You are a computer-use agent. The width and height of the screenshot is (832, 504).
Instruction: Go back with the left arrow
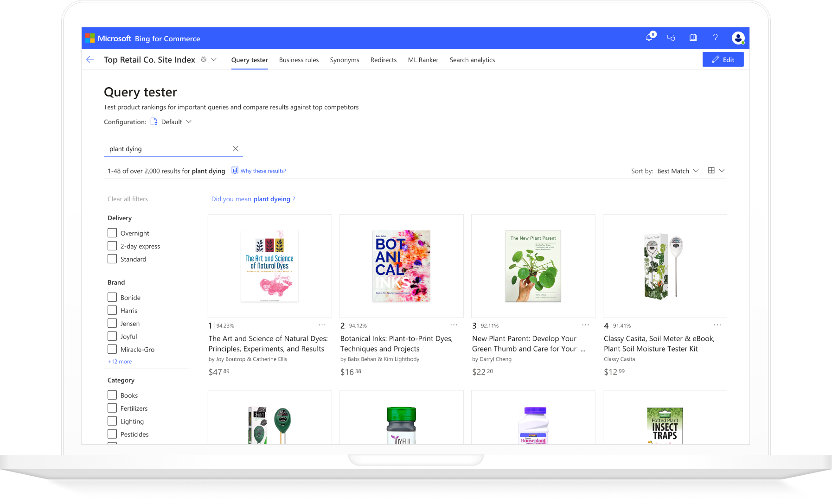[x=90, y=59]
